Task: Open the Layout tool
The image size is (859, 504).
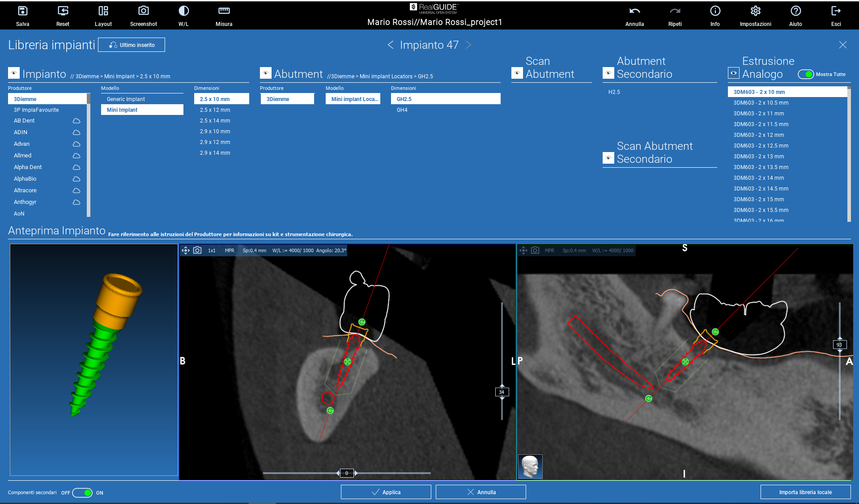Action: pos(103,11)
